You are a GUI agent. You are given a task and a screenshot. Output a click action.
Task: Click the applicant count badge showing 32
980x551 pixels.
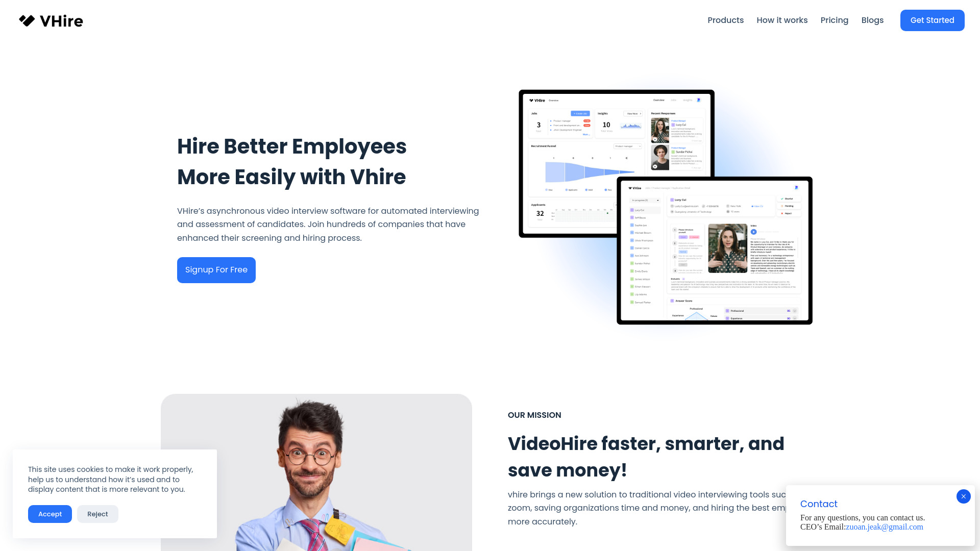tap(541, 213)
